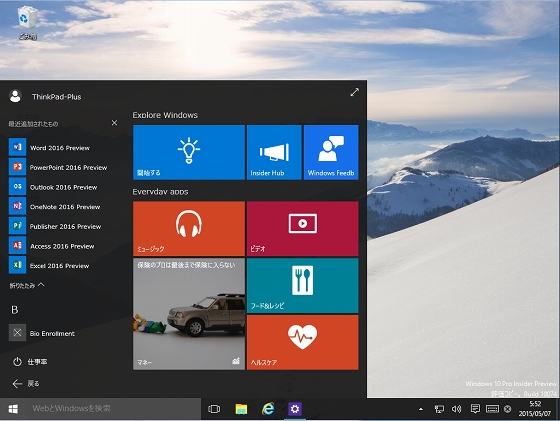
Task: Open the Action Center notifications icon
Action: coord(475,409)
